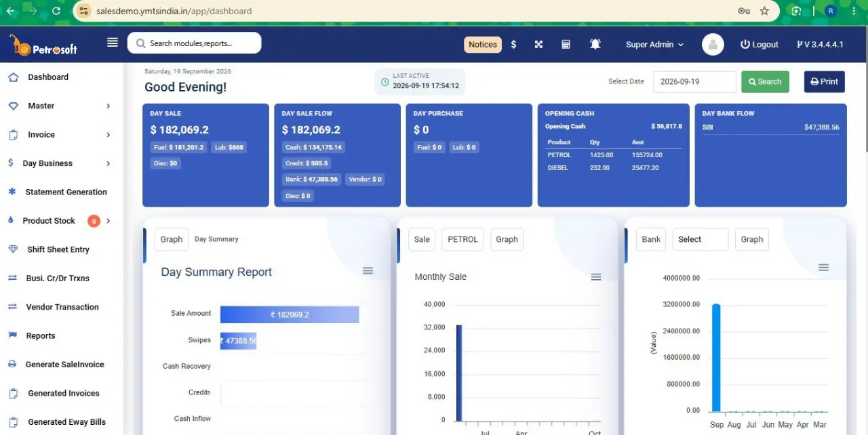Screen dimensions: 868x435
Task: Click the Petrosoft logo
Action: click(43, 45)
